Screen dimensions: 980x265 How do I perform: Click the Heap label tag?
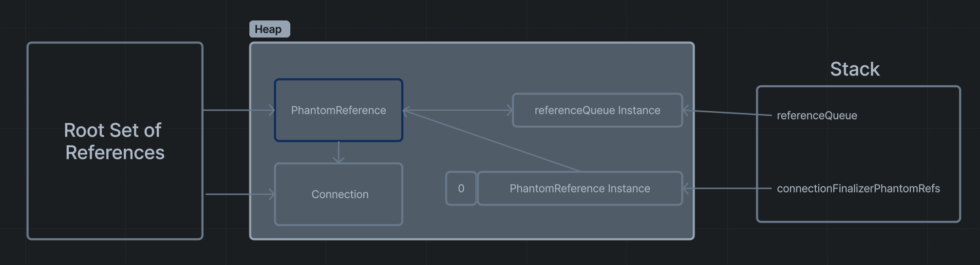(x=269, y=29)
